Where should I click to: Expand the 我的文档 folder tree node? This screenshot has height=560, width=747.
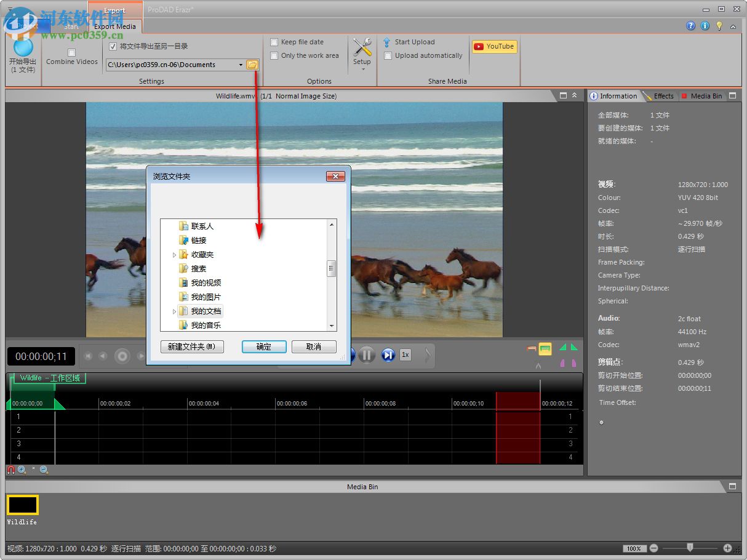point(174,311)
